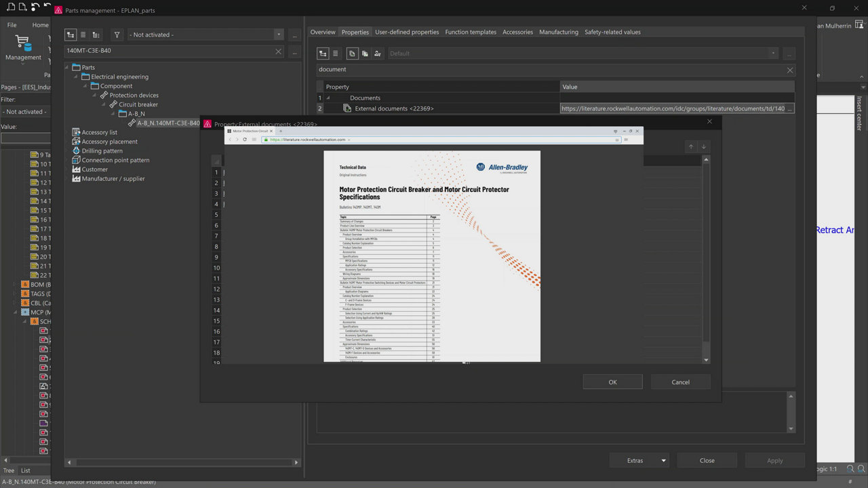Select the A-B_N.140MT-C3E-B40 part in tree
The image size is (868, 488).
click(168, 123)
